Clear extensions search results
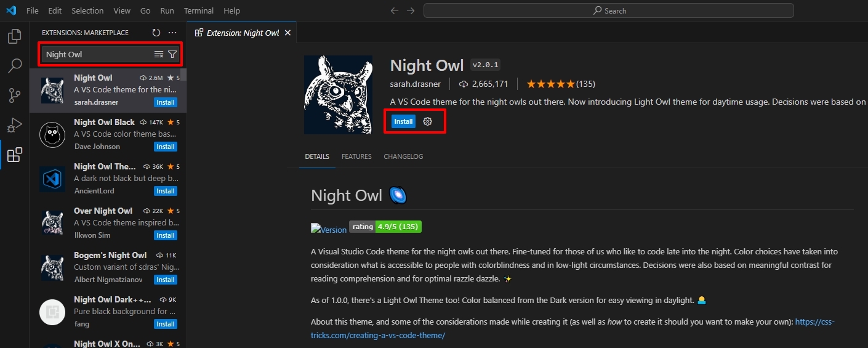868x348 pixels. point(159,54)
